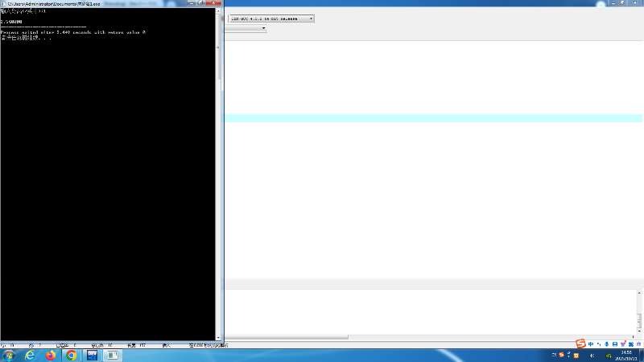This screenshot has width=644, height=362.
Task: Click the Process exited message in console
Action: coord(73,32)
